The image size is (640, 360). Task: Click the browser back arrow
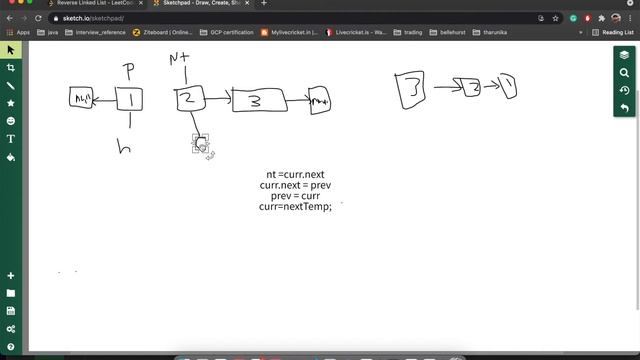pyautogui.click(x=9, y=18)
